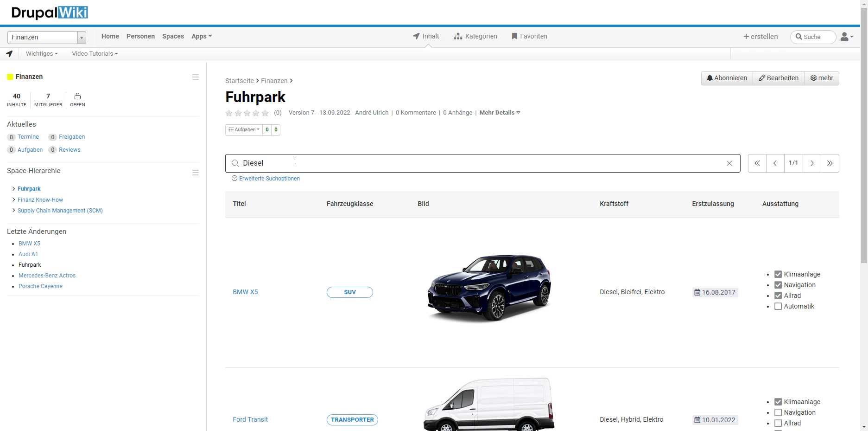Enable Automatik for the BMW X5
The height and width of the screenshot is (431, 868).
coord(778,306)
